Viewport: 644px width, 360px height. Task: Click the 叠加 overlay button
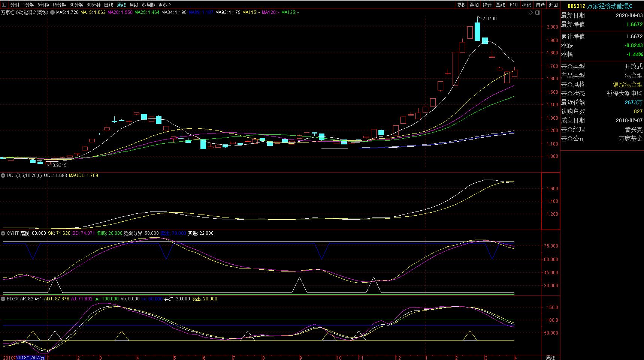tap(474, 5)
